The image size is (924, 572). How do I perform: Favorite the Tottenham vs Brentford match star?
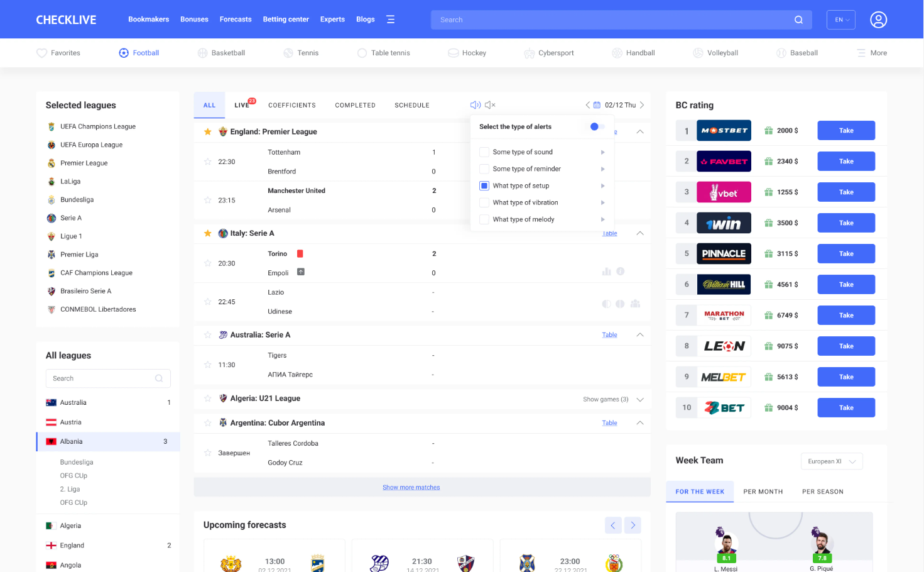[208, 162]
